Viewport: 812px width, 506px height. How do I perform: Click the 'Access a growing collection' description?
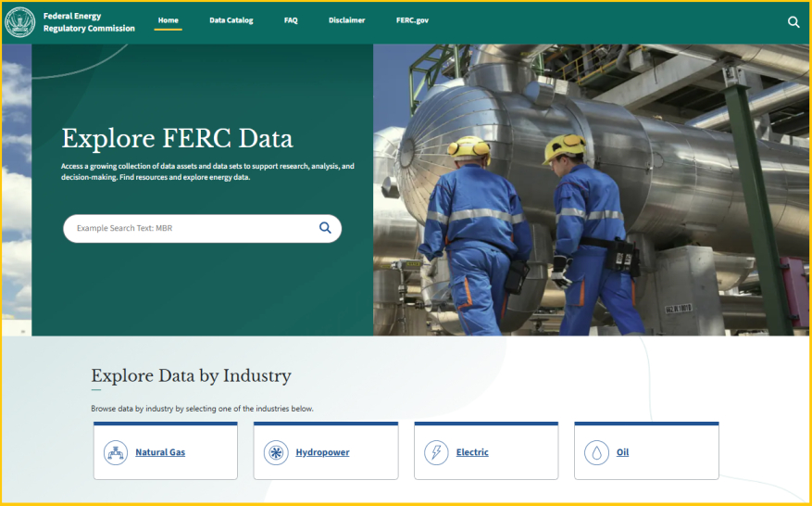click(207, 171)
